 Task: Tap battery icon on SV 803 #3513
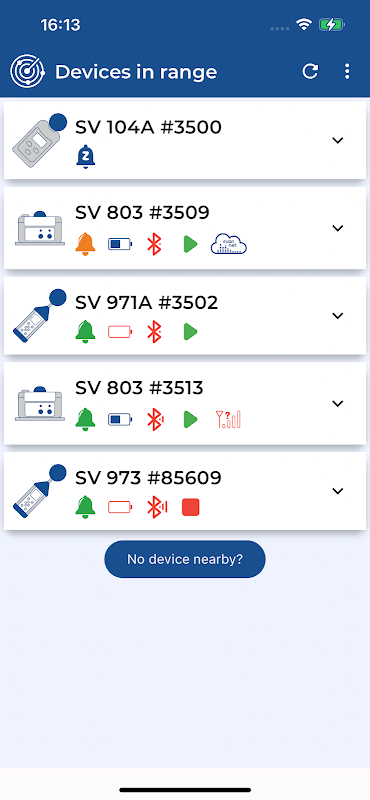[x=120, y=420]
